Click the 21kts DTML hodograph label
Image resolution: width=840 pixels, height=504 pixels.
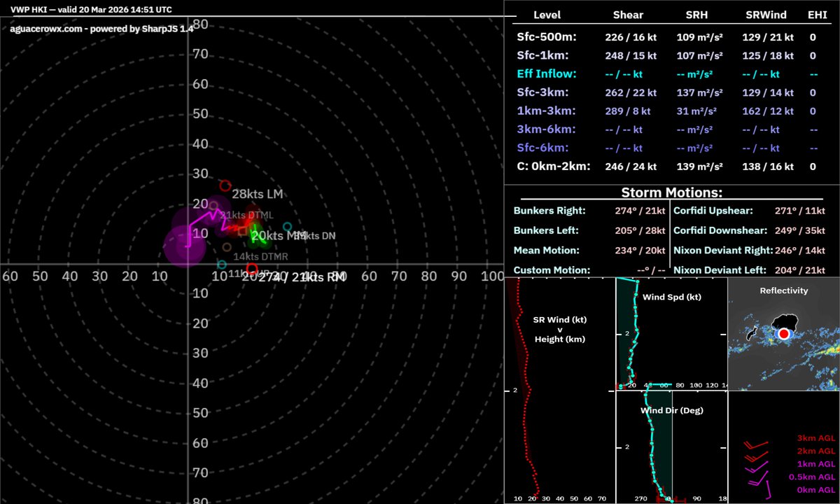247,215
